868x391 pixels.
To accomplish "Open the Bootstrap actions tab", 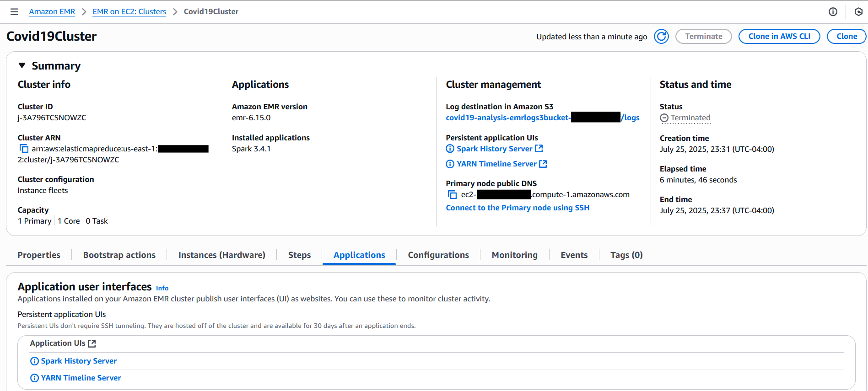I will pyautogui.click(x=119, y=255).
